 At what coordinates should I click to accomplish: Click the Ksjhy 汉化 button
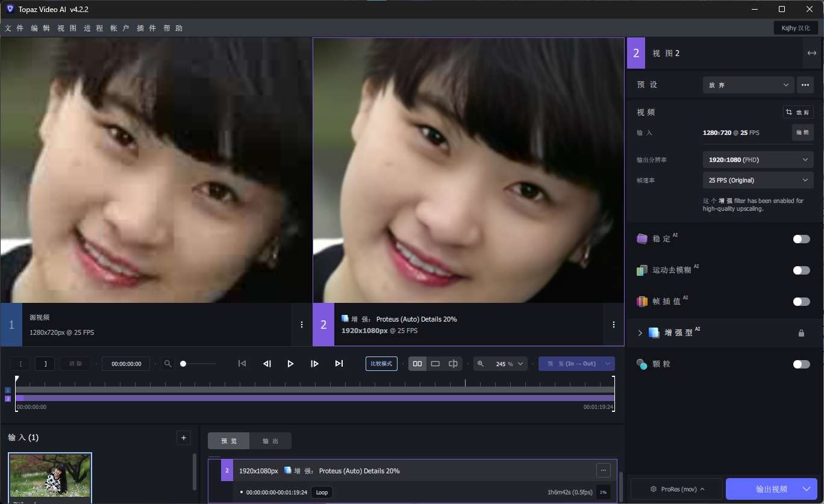796,28
